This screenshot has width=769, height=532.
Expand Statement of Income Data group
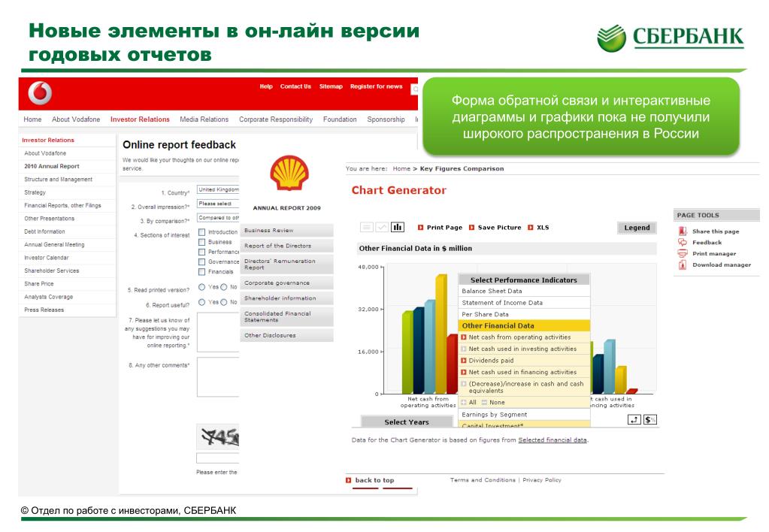click(x=524, y=303)
